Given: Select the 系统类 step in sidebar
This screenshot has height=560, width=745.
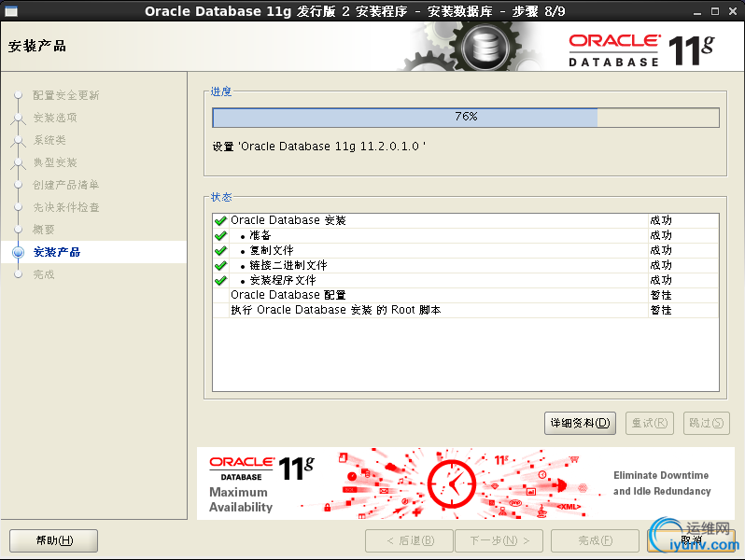Looking at the screenshot, I should 49,140.
